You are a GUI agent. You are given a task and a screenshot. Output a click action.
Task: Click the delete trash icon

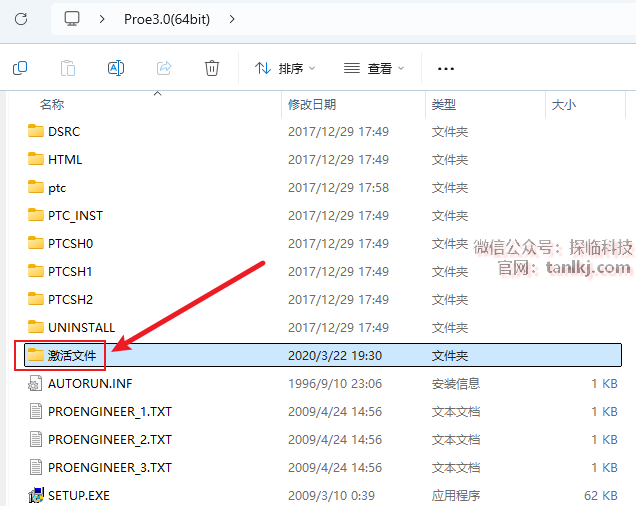click(212, 68)
